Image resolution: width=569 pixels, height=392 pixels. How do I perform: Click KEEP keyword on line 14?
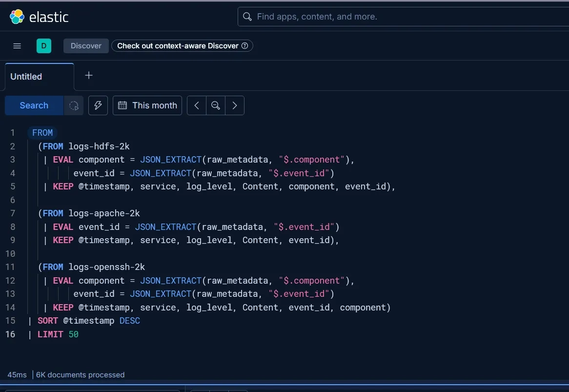pyautogui.click(x=63, y=308)
